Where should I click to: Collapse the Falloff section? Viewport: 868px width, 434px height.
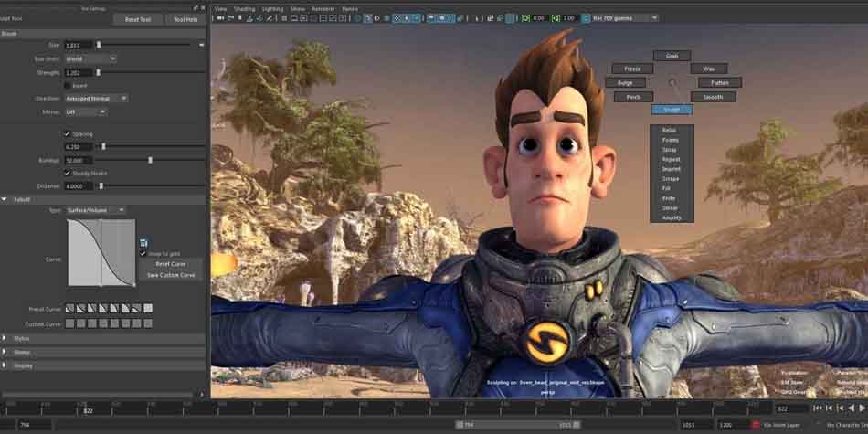coord(5,199)
